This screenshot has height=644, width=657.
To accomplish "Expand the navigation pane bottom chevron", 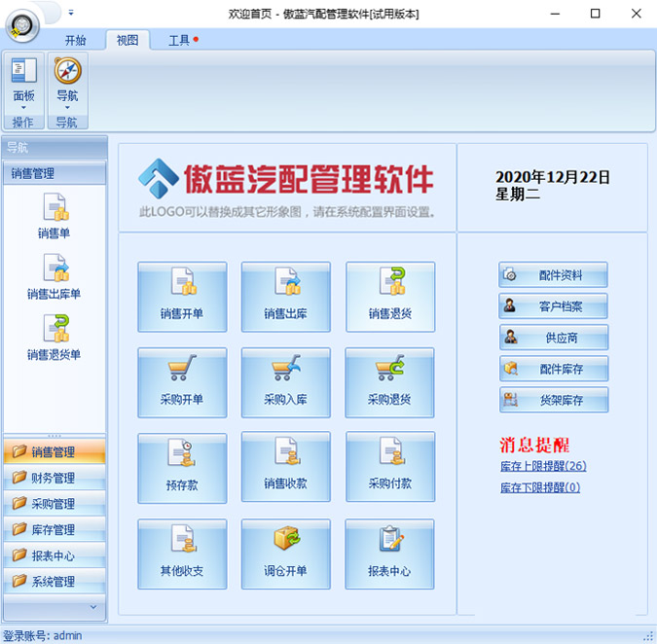I will [93, 606].
